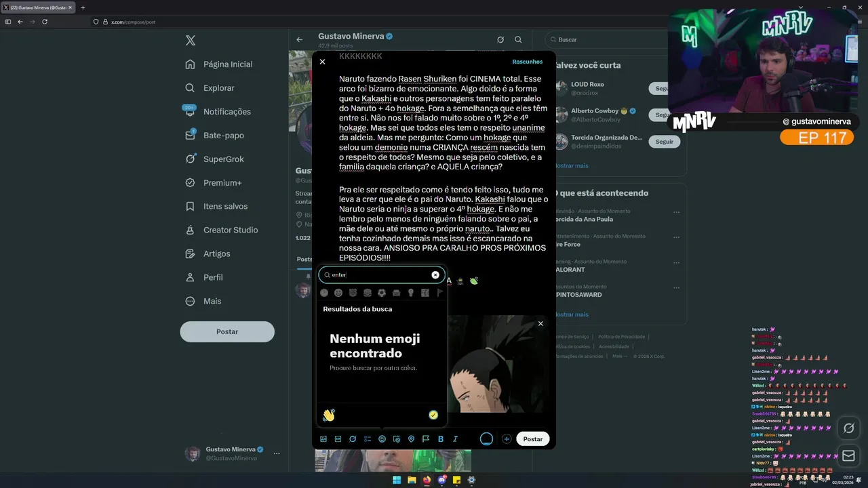Click the X logo in sidebar
This screenshot has height=488, width=868.
coord(191,41)
